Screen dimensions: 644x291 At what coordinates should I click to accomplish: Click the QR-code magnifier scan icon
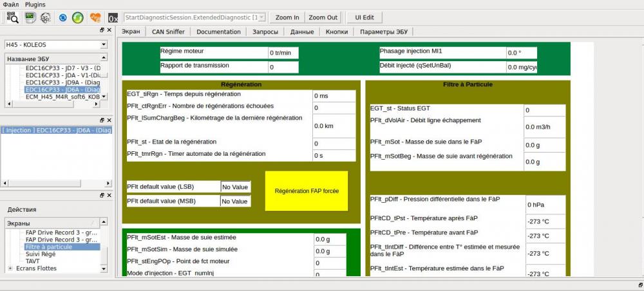click(x=12, y=17)
